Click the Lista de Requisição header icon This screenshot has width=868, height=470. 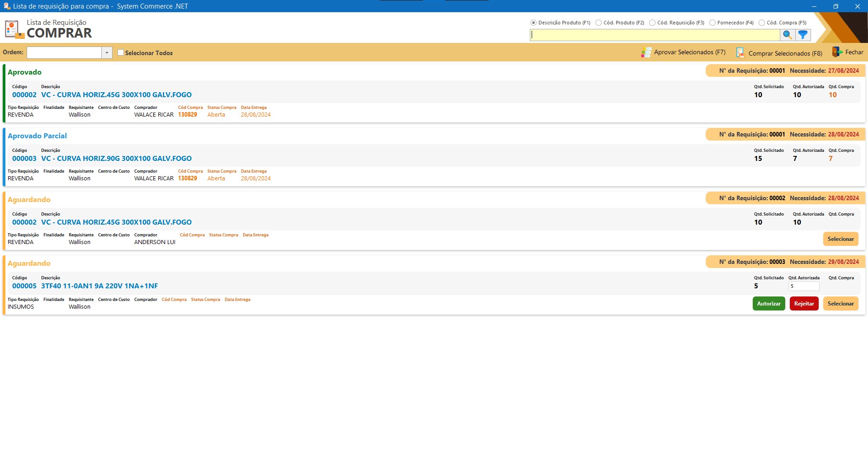click(14, 29)
